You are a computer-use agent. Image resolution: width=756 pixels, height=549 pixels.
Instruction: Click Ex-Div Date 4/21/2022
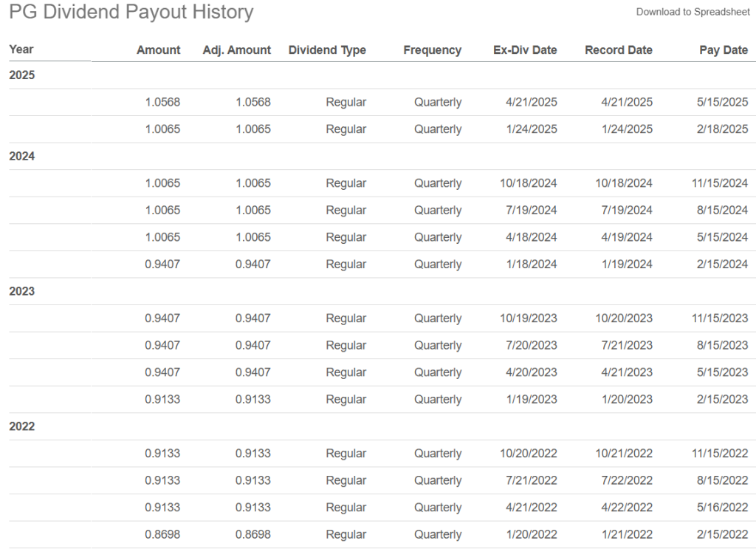(532, 508)
